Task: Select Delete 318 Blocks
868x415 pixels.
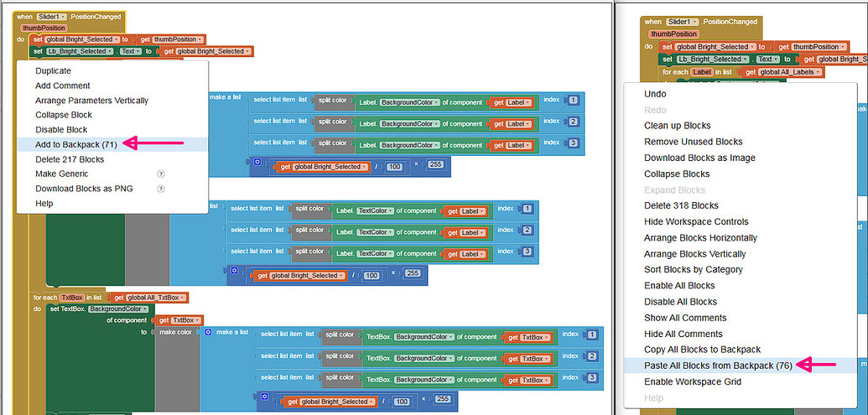Action: 682,206
